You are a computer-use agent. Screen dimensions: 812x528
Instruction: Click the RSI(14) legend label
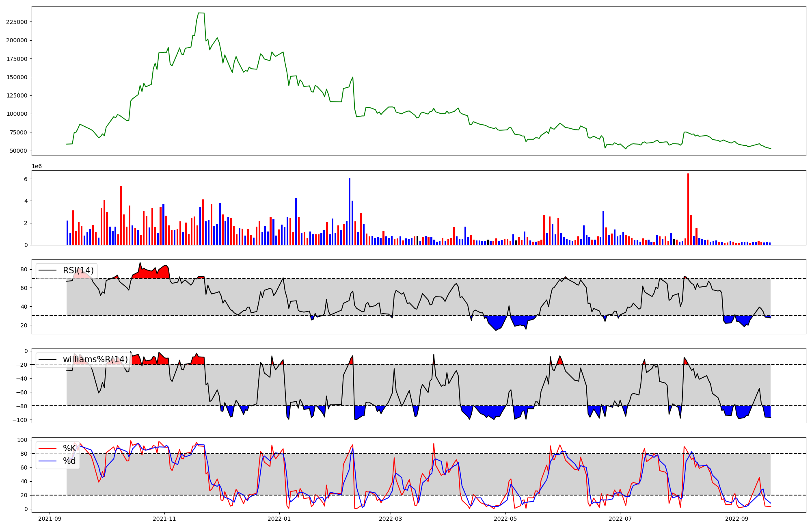coord(78,270)
